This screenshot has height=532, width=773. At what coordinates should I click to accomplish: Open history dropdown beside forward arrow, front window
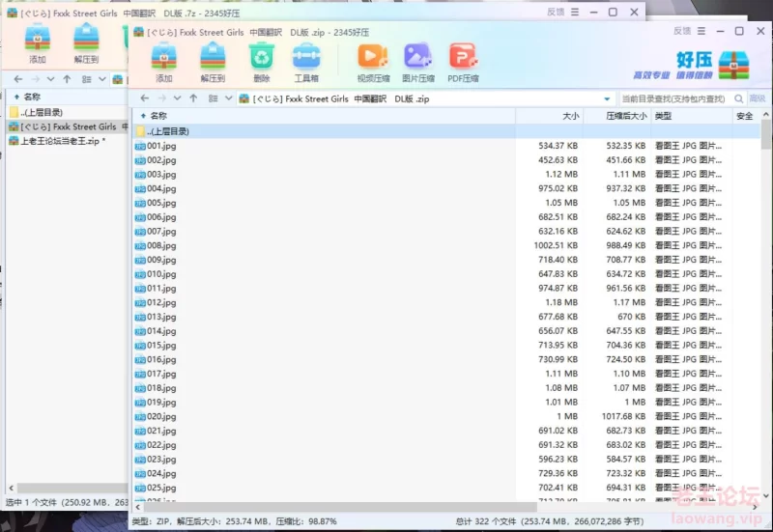click(x=178, y=98)
